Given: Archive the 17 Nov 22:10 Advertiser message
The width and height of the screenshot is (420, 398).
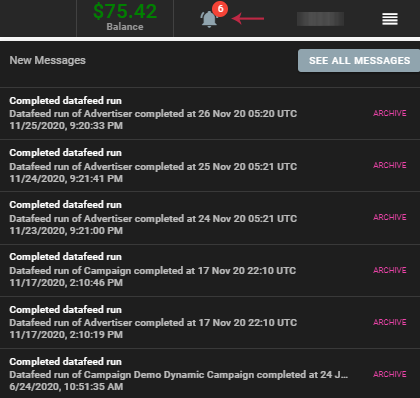Looking at the screenshot, I should 390,322.
